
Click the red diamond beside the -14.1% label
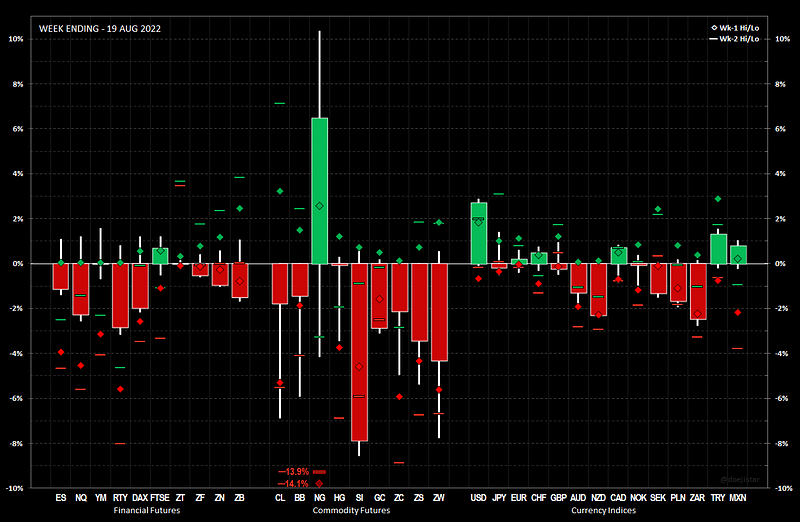coord(319,484)
